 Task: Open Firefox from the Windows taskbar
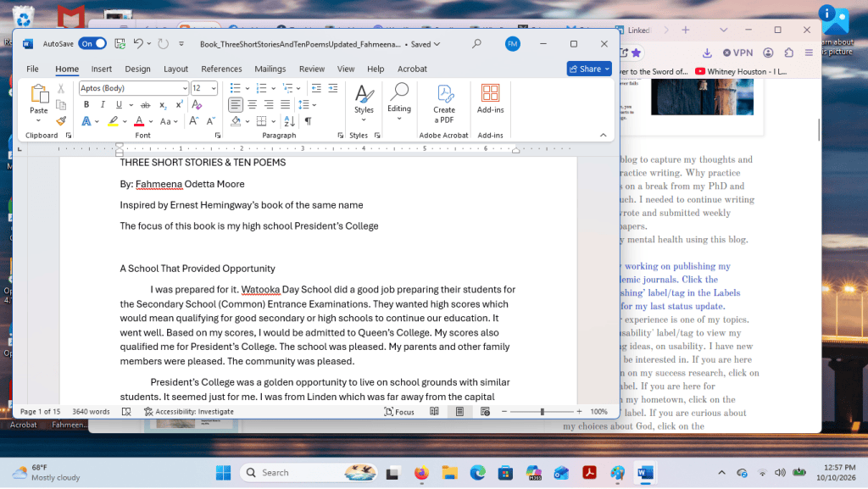coord(421,473)
